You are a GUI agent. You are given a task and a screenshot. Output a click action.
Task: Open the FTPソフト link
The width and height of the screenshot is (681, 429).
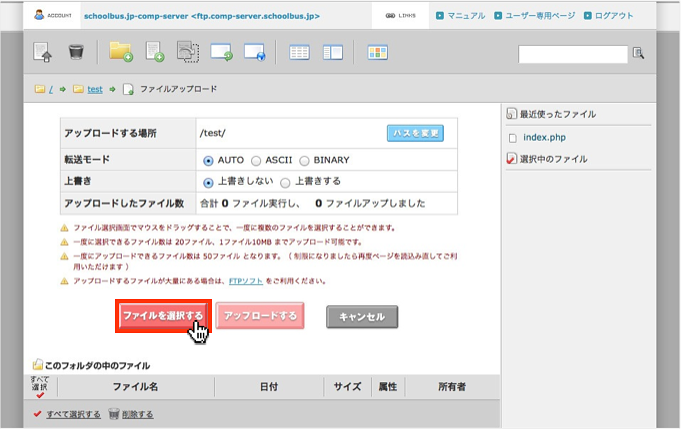(x=246, y=281)
